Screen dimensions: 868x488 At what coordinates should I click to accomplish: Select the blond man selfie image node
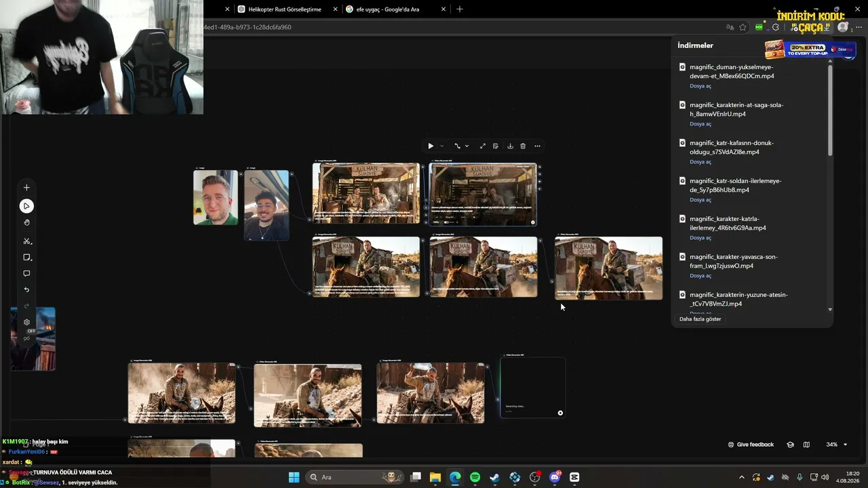pyautogui.click(x=216, y=197)
